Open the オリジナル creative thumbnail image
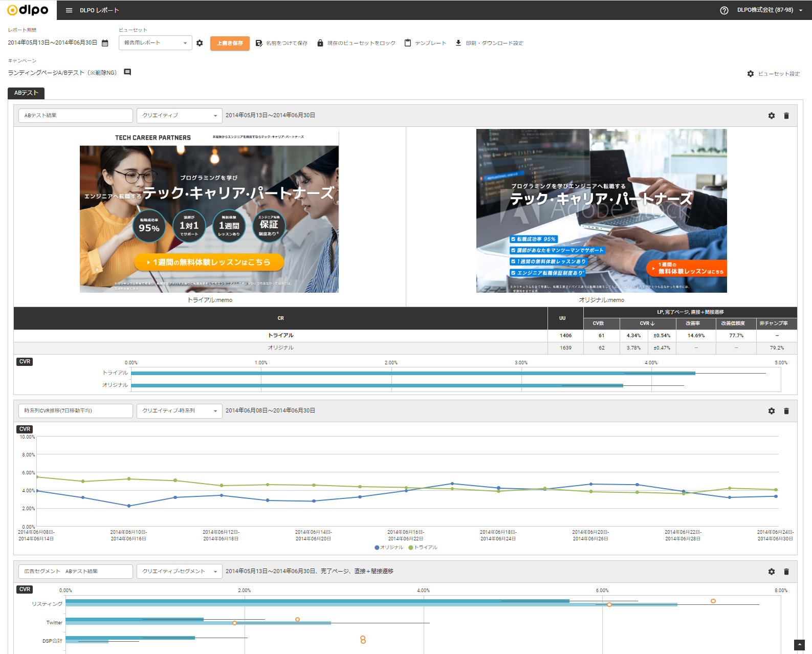Screen dimensions: 812x654 tap(602, 211)
